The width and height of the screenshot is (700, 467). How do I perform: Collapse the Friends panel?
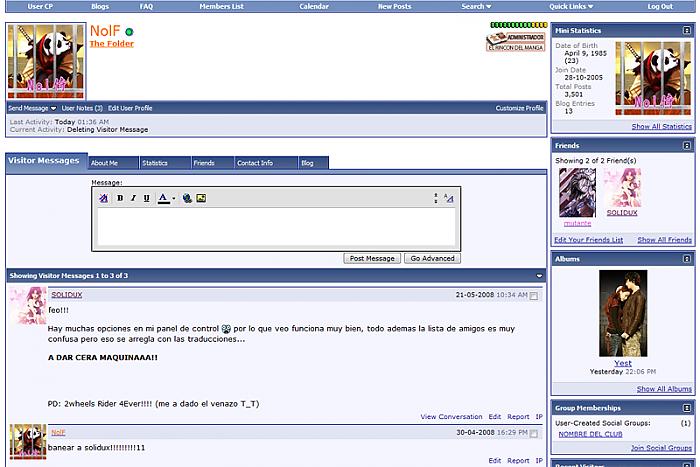687,146
